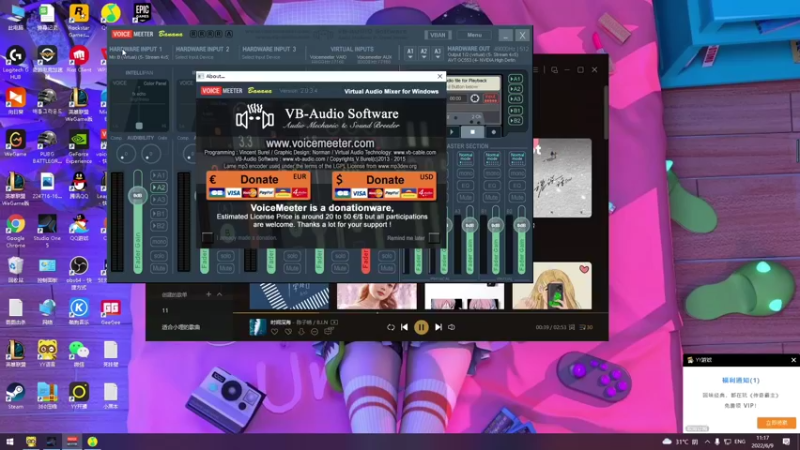This screenshot has width=800, height=450.
Task: Toggle A2 bus on Hardware Input 1
Action: [159, 187]
